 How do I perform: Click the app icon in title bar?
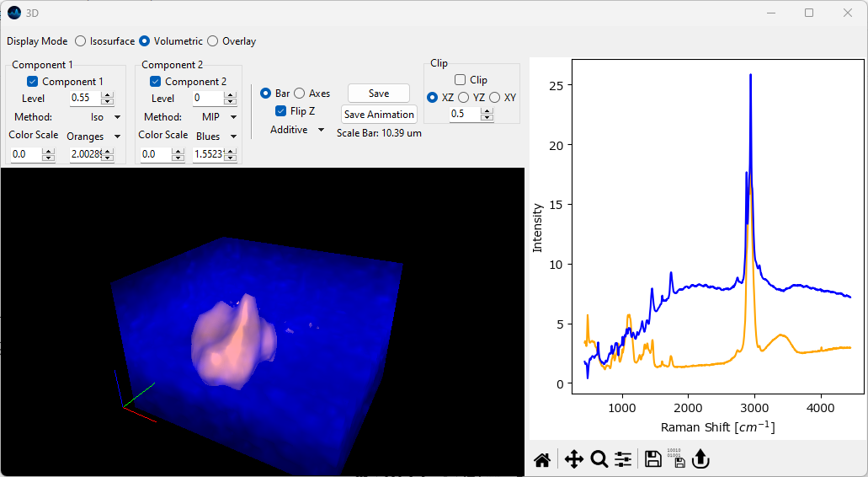coord(14,13)
